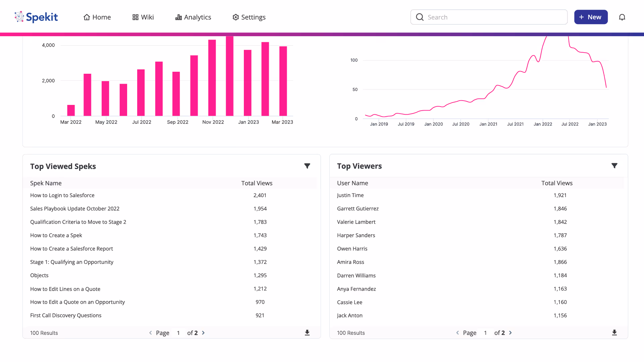This screenshot has height=362, width=644.
Task: Open 'How to Create a Salesforce Report'
Action: tap(71, 249)
